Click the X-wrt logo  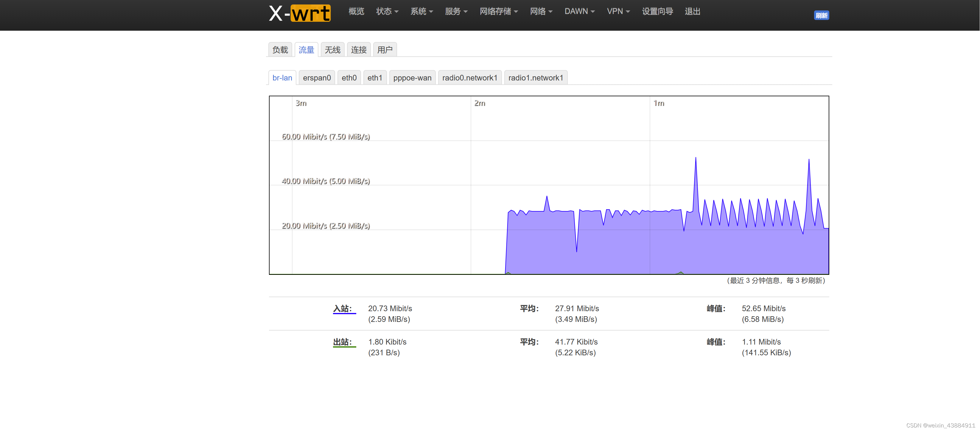pyautogui.click(x=299, y=13)
